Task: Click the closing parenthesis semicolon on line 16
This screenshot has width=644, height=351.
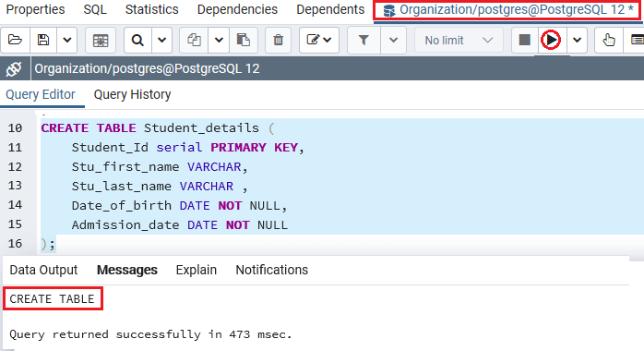Action: 48,244
